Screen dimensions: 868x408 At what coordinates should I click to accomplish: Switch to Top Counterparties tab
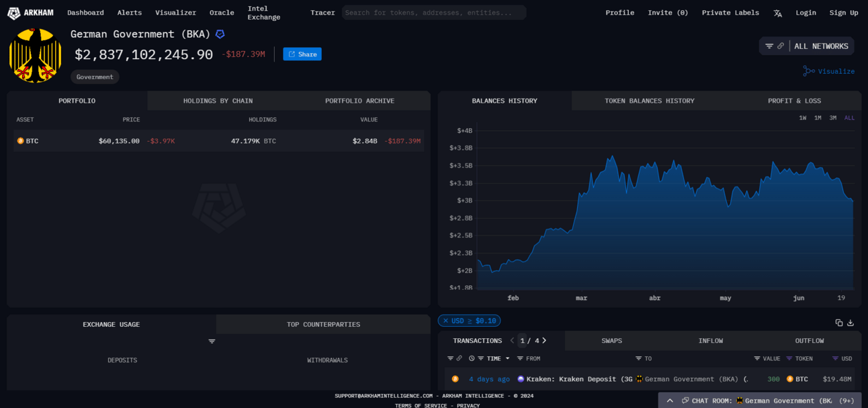point(323,324)
